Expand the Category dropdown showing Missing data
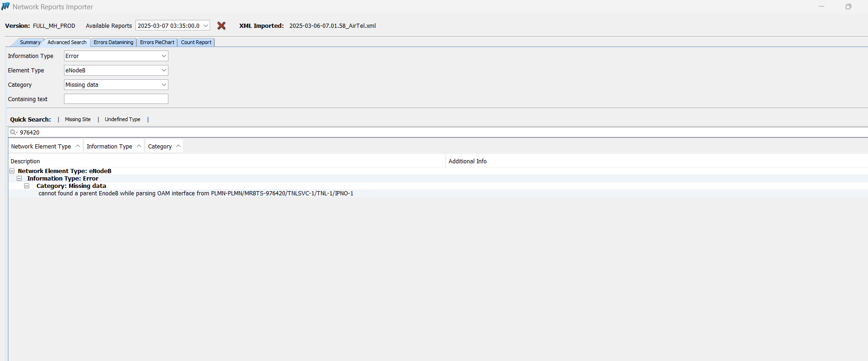Screen dimensions: 868x361 click(x=163, y=85)
